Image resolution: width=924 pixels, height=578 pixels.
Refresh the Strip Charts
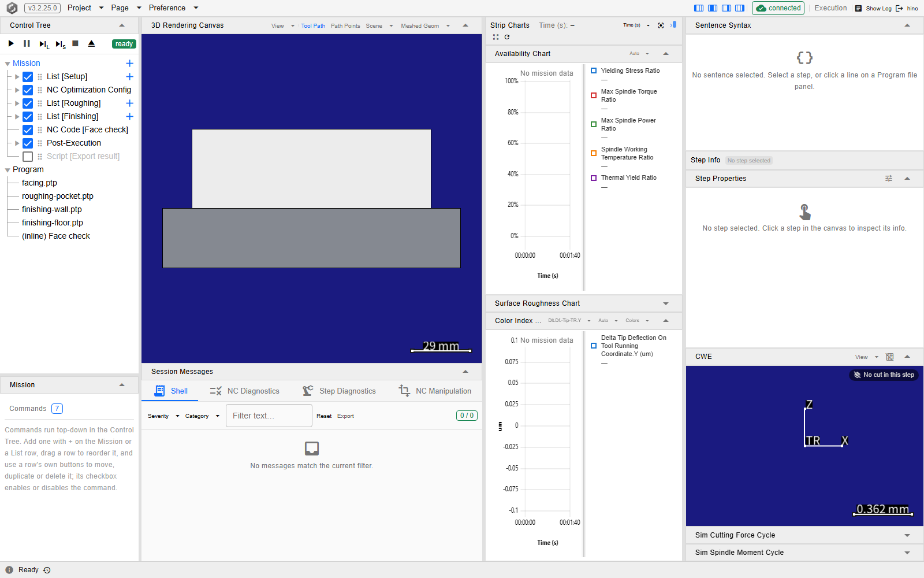click(507, 37)
